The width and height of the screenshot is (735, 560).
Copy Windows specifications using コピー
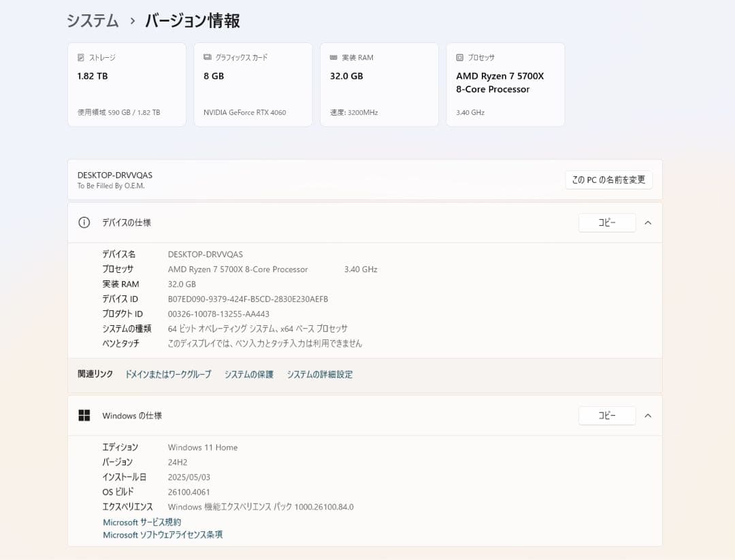[606, 415]
